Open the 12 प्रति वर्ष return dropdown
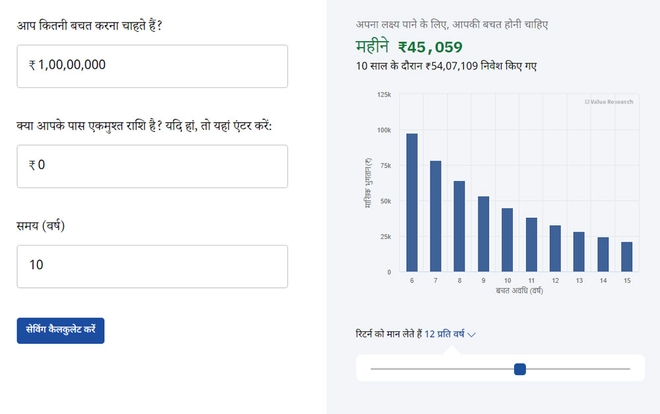Viewport: 660px width, 414px height. (450, 334)
